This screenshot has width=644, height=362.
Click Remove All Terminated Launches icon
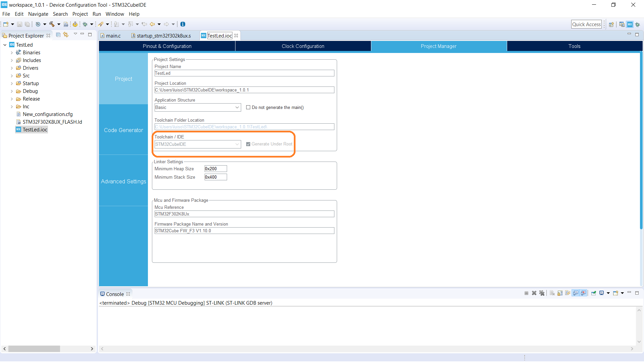tap(542, 293)
